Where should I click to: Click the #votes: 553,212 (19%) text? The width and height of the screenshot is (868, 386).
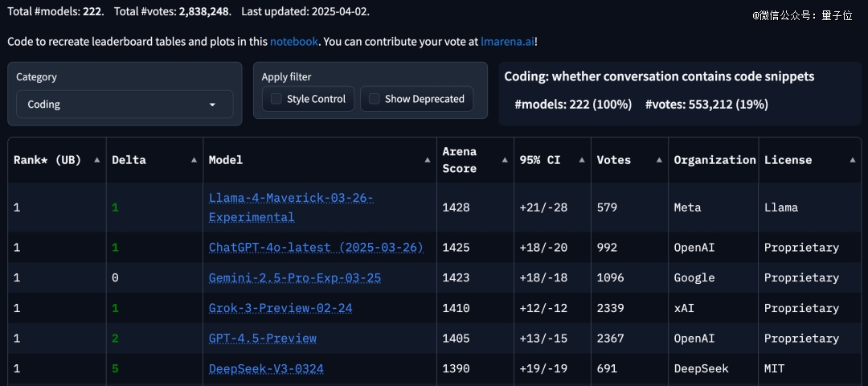(706, 104)
